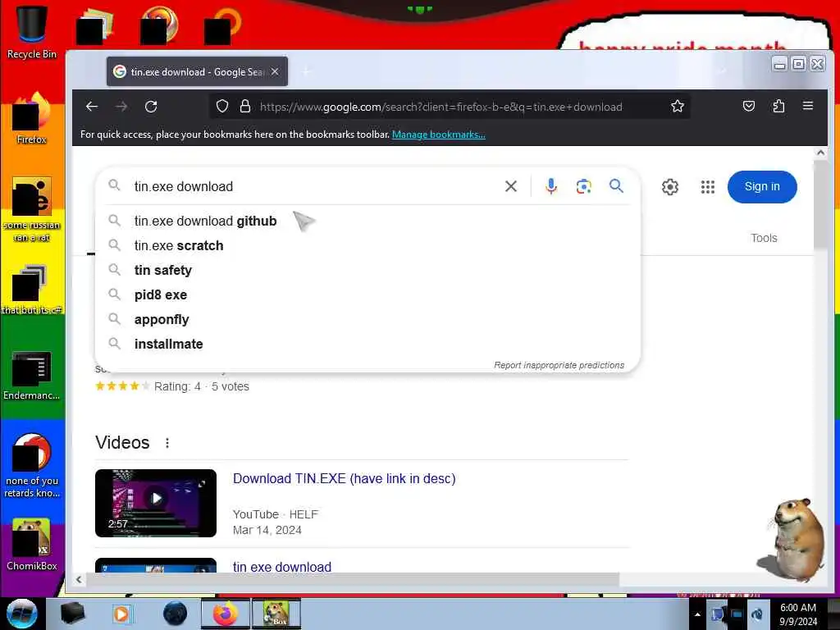Select the Firefox desktop shortcut

tap(31, 119)
